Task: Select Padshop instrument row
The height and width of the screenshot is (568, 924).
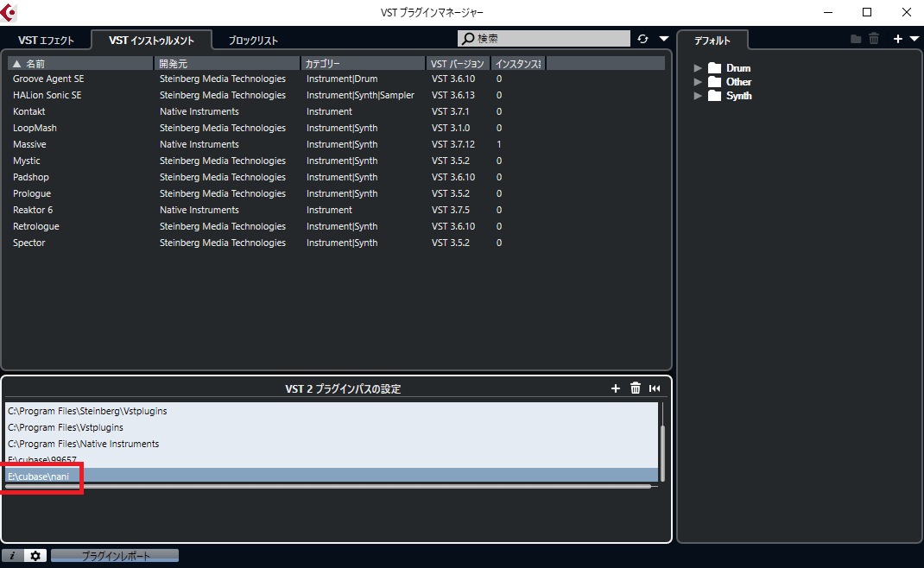Action: 336,177
